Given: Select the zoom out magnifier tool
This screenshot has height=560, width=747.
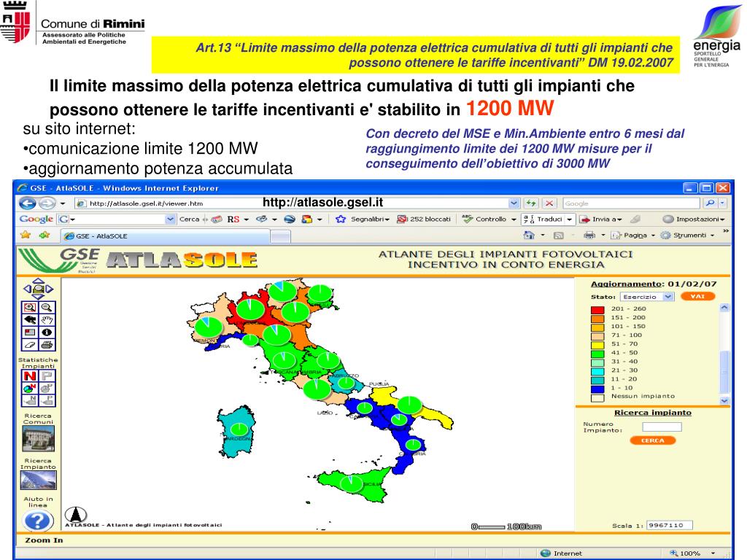Looking at the screenshot, I should point(46,308).
